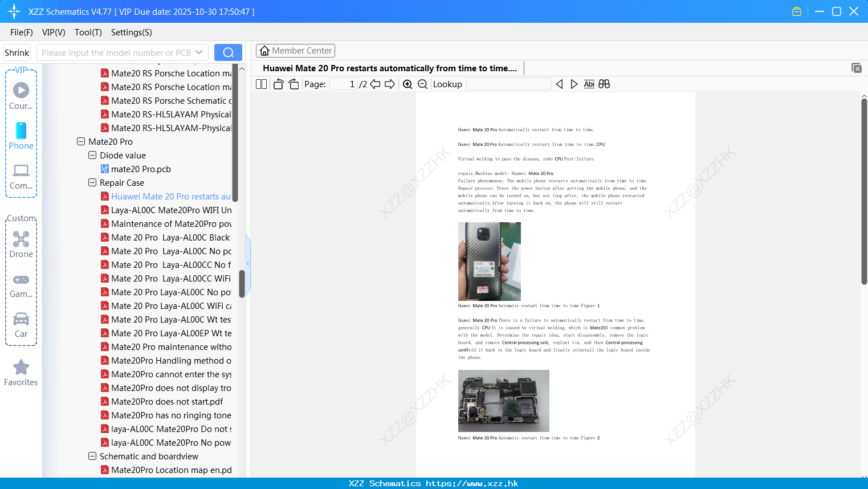The width and height of the screenshot is (868, 489).
Task: Collapse the Mate20 Pro tree node
Action: point(81,141)
